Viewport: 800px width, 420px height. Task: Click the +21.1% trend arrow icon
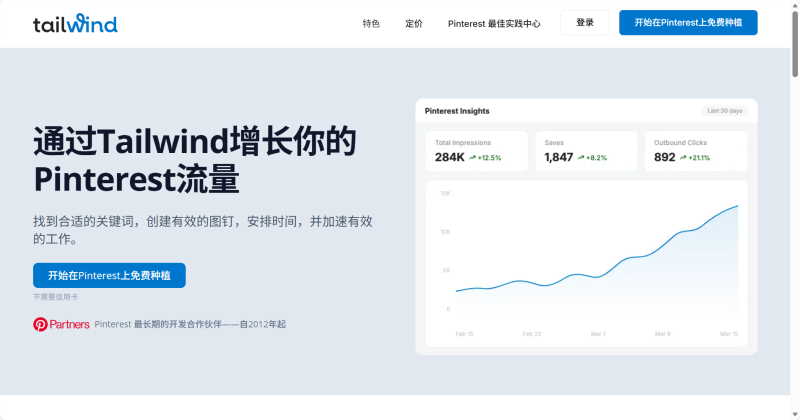click(683, 158)
